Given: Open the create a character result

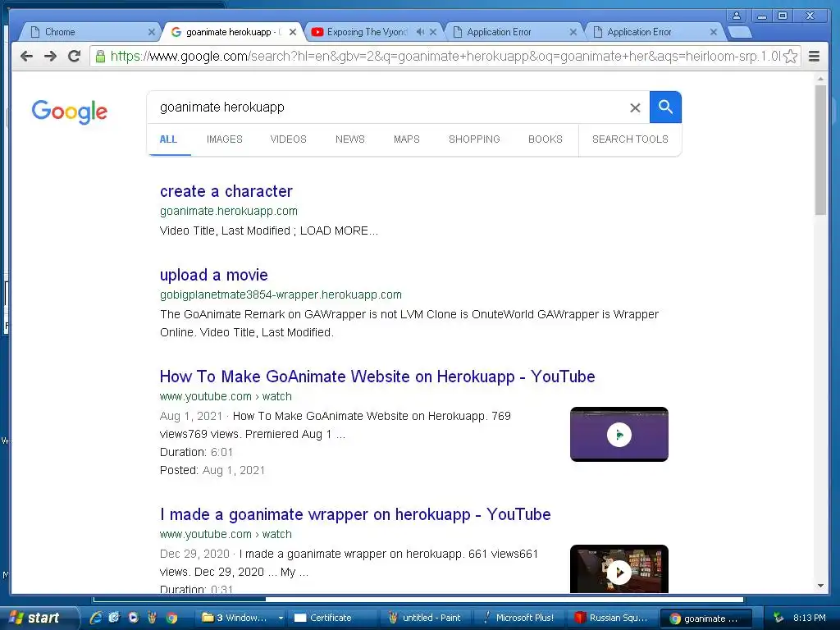Looking at the screenshot, I should pyautogui.click(x=226, y=191).
